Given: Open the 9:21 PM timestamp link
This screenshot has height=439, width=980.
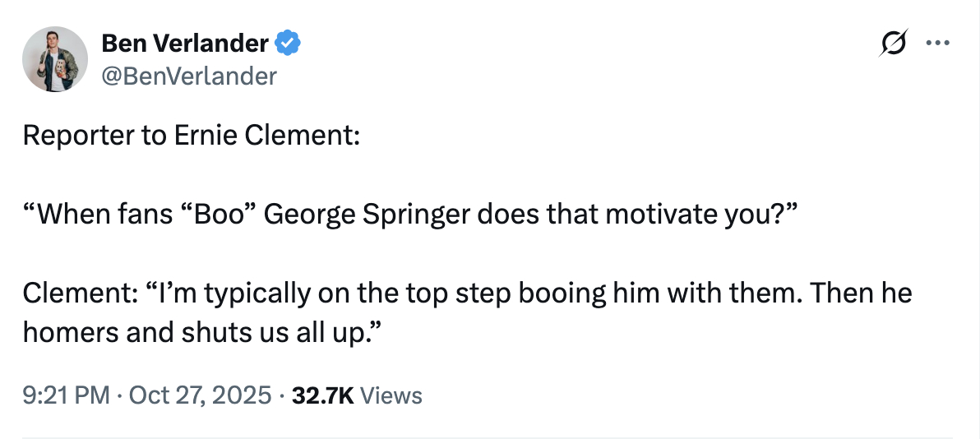Looking at the screenshot, I should point(66,395).
